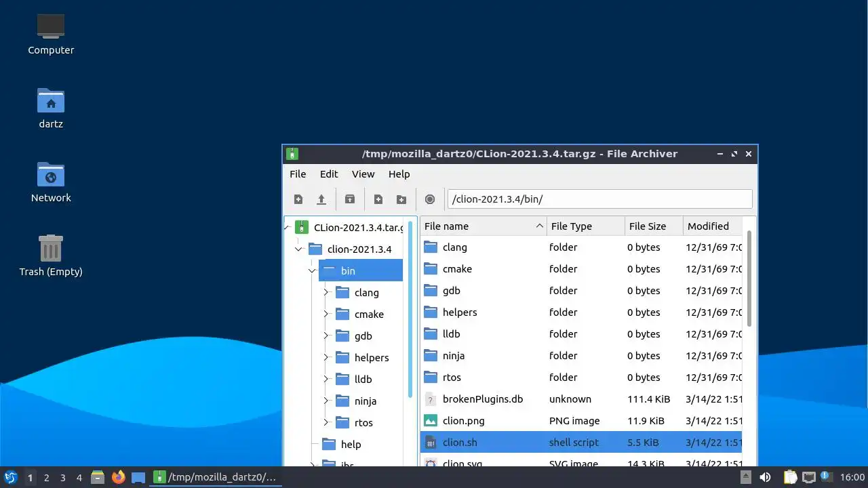The image size is (868, 488).
Task: Open the clipboard manager tray icon
Action: (x=791, y=477)
